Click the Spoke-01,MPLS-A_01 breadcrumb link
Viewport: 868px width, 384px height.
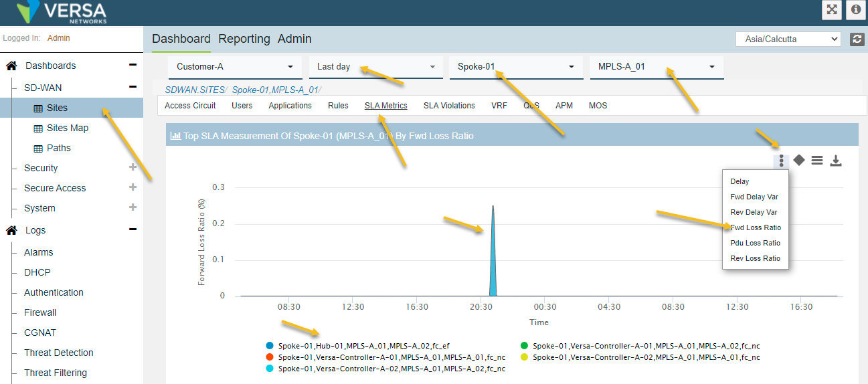tap(275, 90)
